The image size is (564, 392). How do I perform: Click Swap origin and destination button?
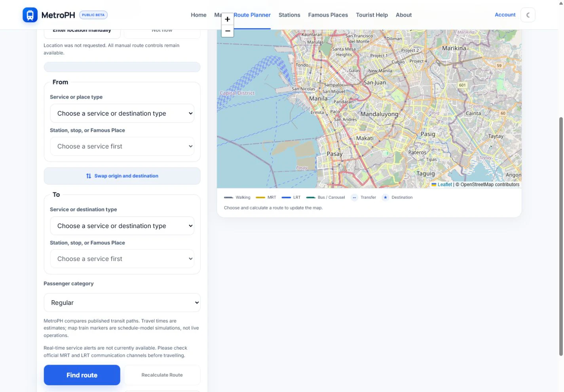pyautogui.click(x=122, y=176)
